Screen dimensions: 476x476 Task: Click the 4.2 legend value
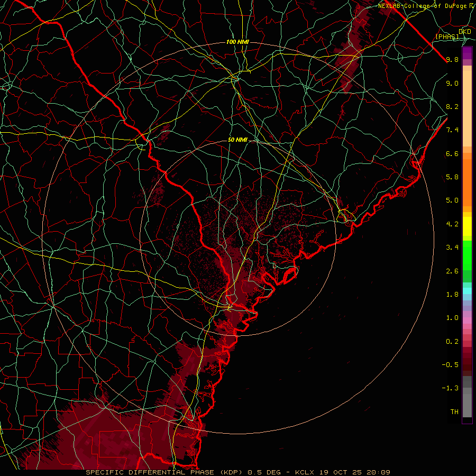(452, 224)
